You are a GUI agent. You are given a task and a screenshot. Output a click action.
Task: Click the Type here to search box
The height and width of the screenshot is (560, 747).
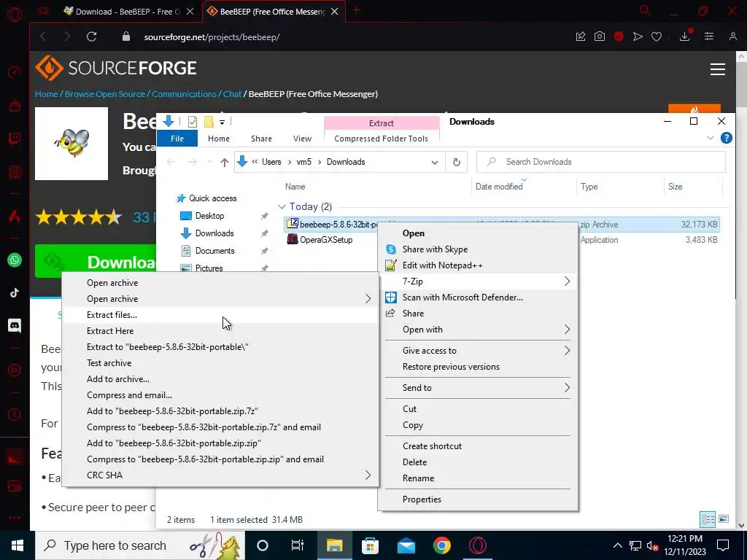click(x=139, y=545)
